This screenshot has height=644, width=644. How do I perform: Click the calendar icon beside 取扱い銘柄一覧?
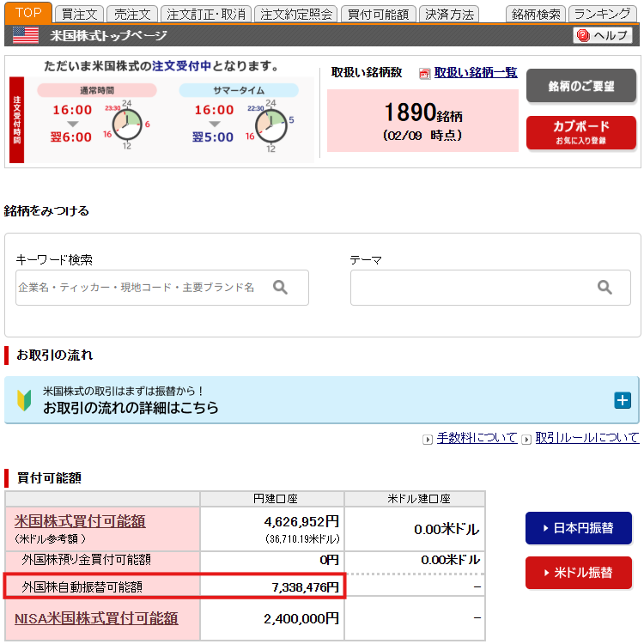point(424,74)
